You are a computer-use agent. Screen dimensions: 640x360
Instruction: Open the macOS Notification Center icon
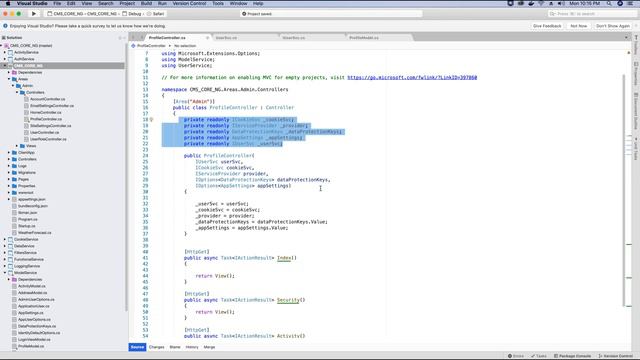coord(631,3)
